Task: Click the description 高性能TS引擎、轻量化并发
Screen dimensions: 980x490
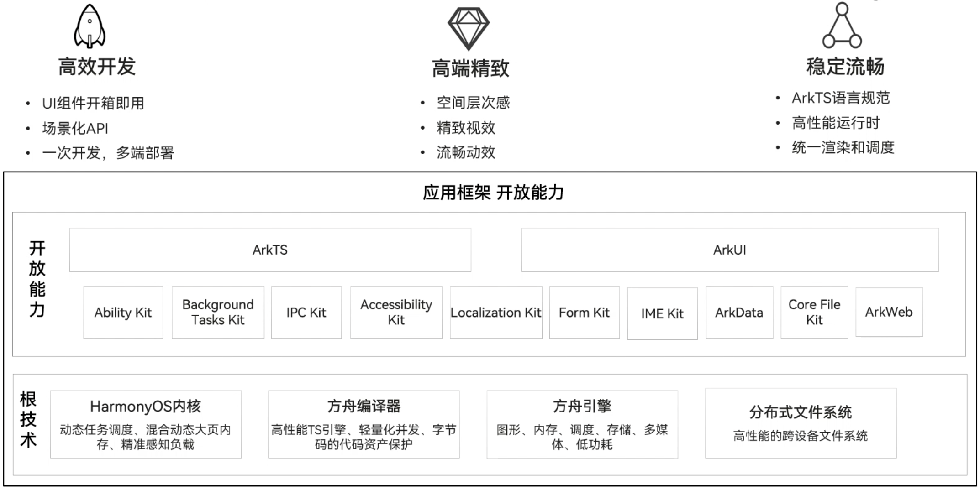Action: coord(364,437)
